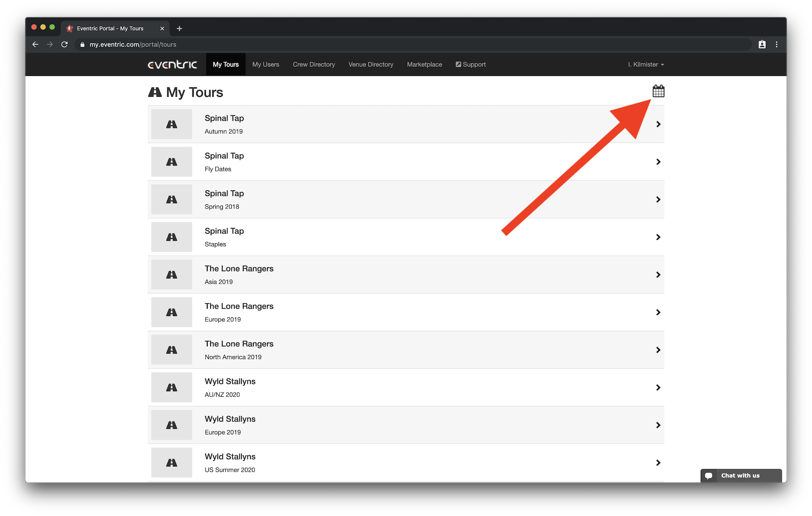Viewport: 812px width, 516px height.
Task: Click the road icon for Spinal Tap Fly Dates
Action: coord(172,162)
